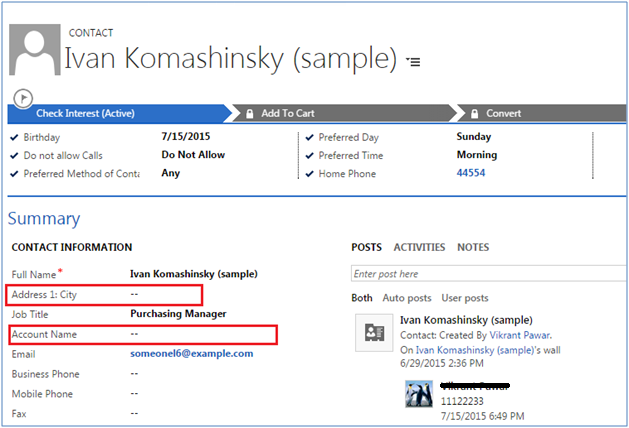Edit the Birthday value 7/15/2015
Screen dimensions: 629x428
[x=186, y=136]
